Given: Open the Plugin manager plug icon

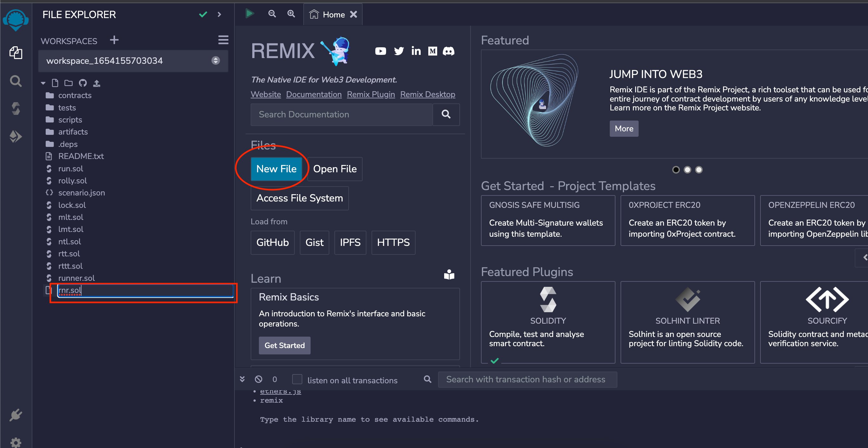Looking at the screenshot, I should pyautogui.click(x=16, y=415).
